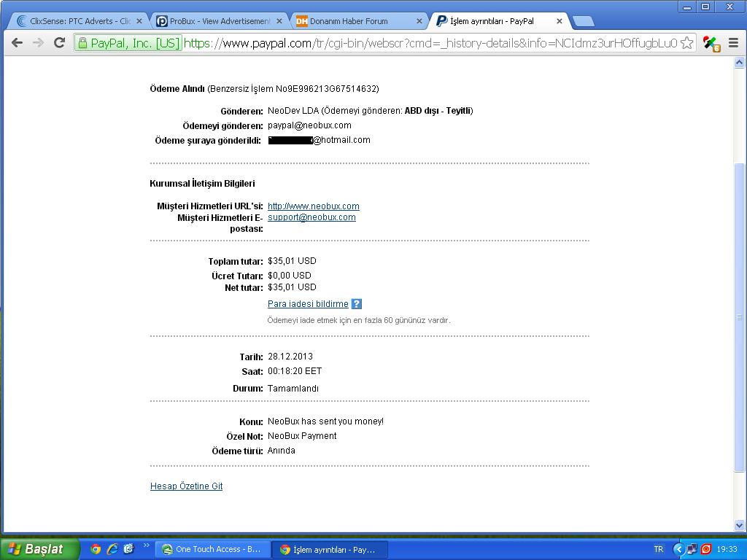The height and width of the screenshot is (560, 747).
Task: Maximize the Chrome window
Action: click(x=705, y=7)
